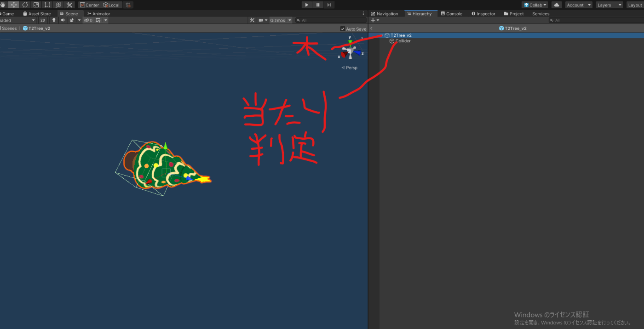Toggle Gizmos button
The image size is (644, 329).
point(278,20)
